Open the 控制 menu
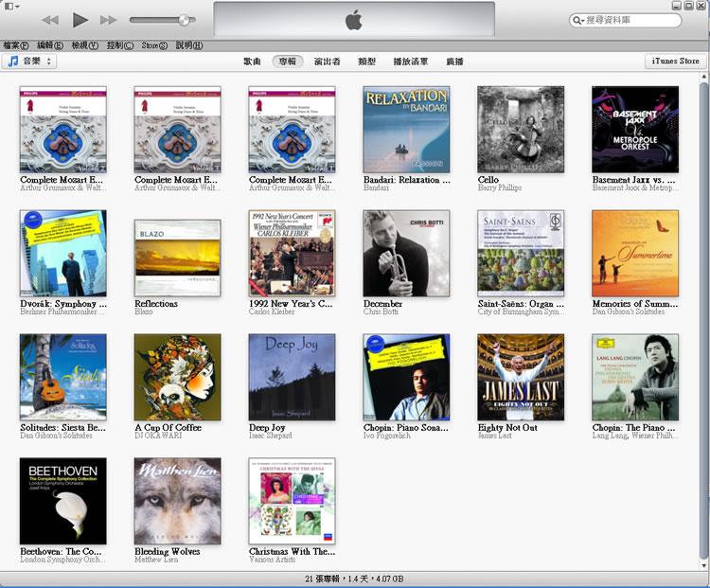This screenshot has width=710, height=588. (x=120, y=45)
